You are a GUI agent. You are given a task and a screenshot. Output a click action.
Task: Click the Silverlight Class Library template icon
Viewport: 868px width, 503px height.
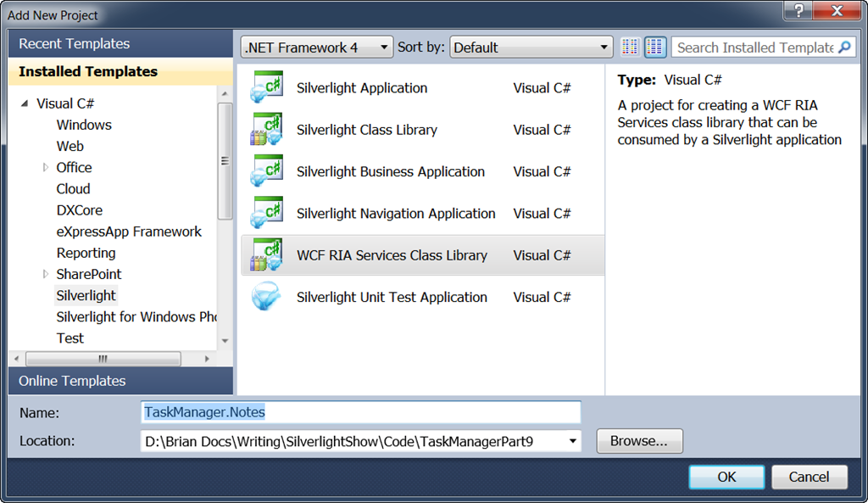click(266, 129)
